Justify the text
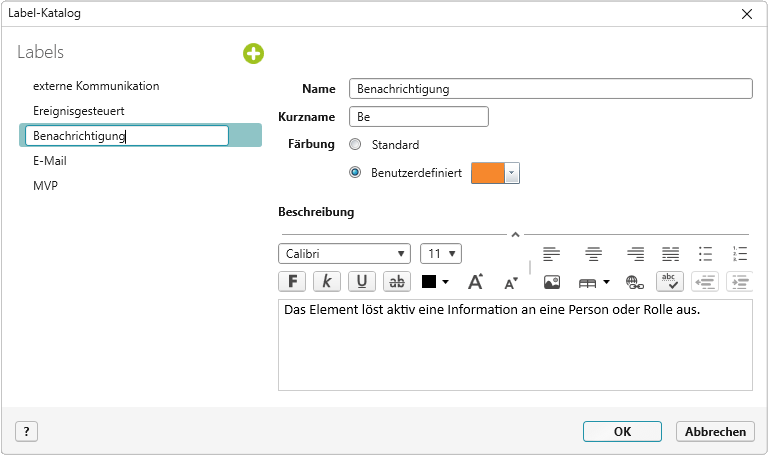 click(x=671, y=254)
